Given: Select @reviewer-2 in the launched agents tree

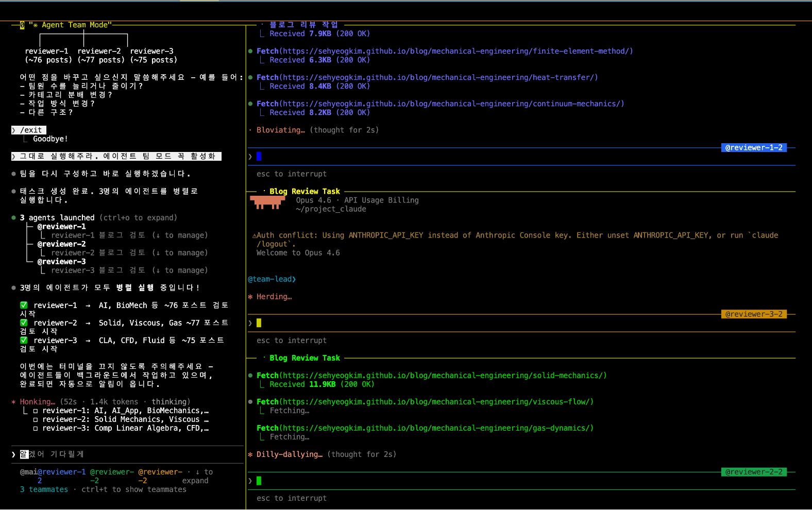Looking at the screenshot, I should (x=62, y=244).
